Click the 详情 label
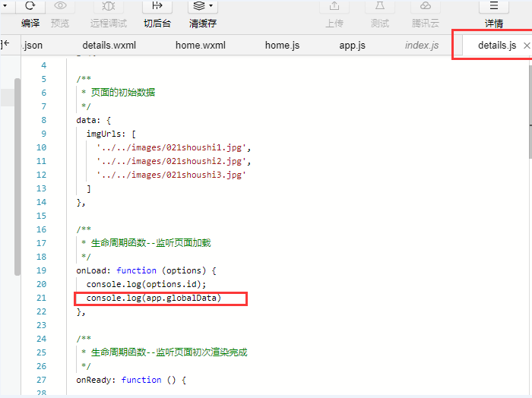 [x=494, y=24]
